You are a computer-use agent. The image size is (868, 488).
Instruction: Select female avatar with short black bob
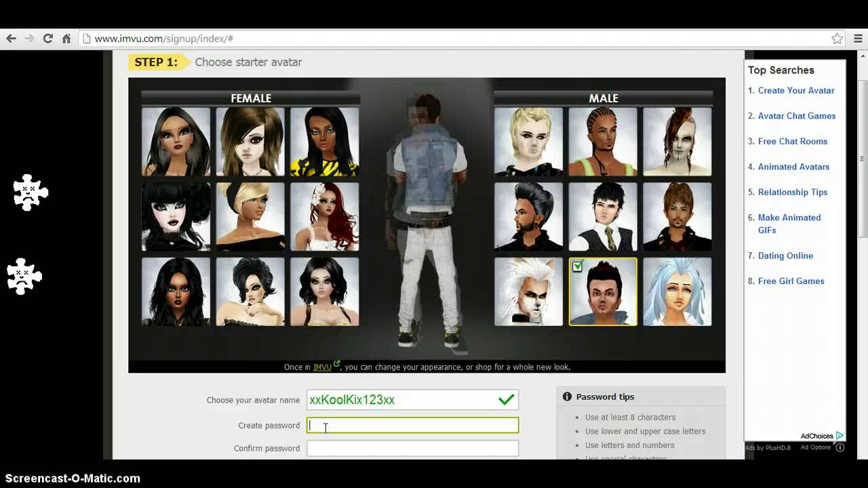tap(325, 291)
